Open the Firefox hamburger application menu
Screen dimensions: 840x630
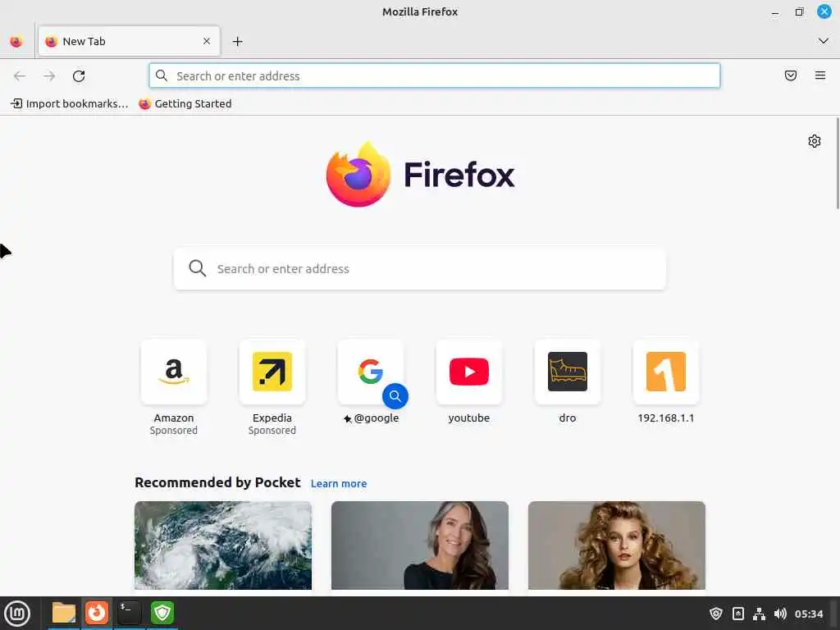click(x=820, y=75)
